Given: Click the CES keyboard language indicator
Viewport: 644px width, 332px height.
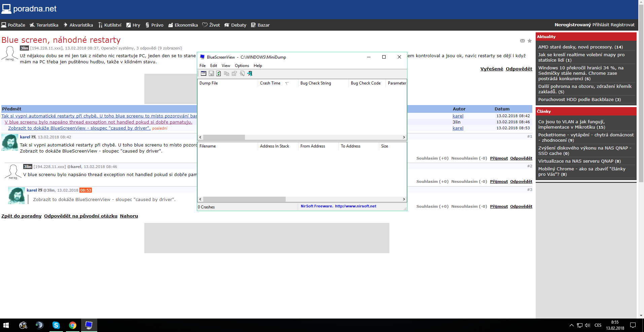Looking at the screenshot, I should pos(598,325).
